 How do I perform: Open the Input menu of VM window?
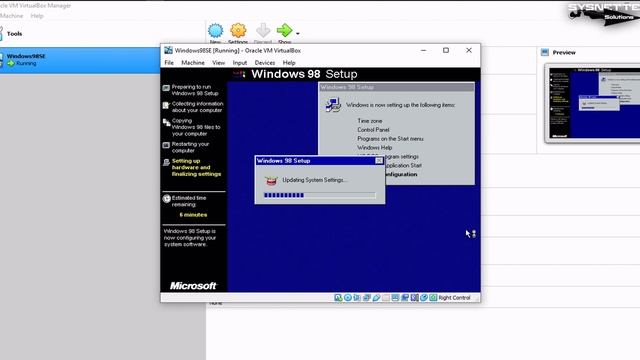coord(240,63)
